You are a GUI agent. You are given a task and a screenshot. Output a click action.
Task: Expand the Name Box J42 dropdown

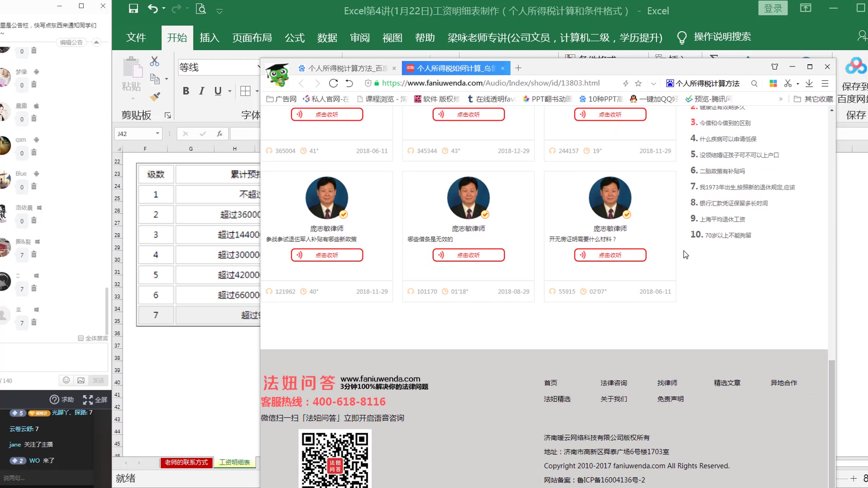click(157, 134)
